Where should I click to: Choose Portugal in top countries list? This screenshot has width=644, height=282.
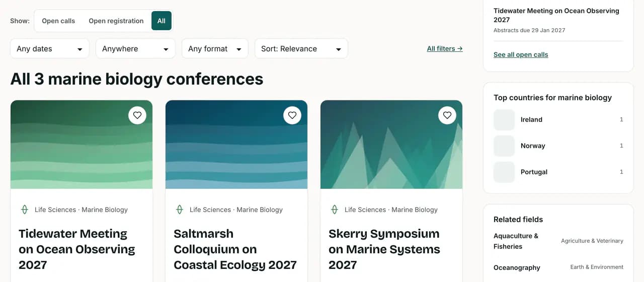(558, 172)
